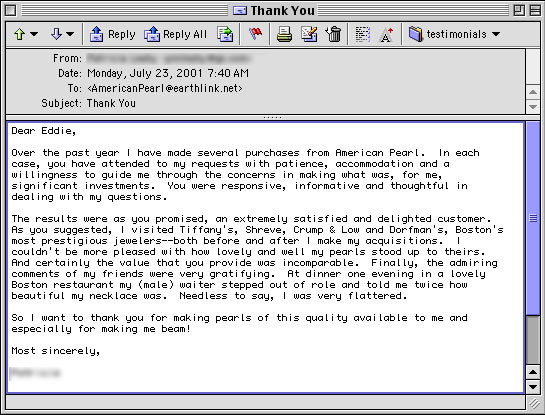Click the edit message pencil icon
Viewport: 545px width, 415px height.
click(309, 34)
